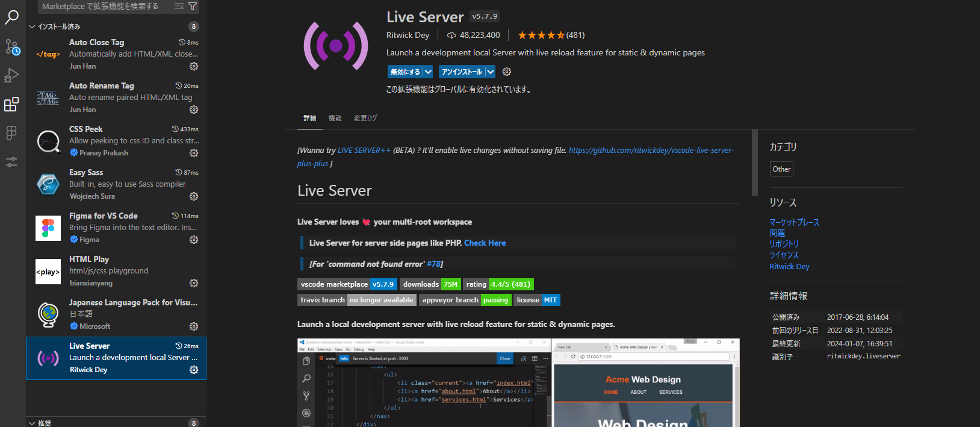Open the Extensions view icon

coord(11,105)
